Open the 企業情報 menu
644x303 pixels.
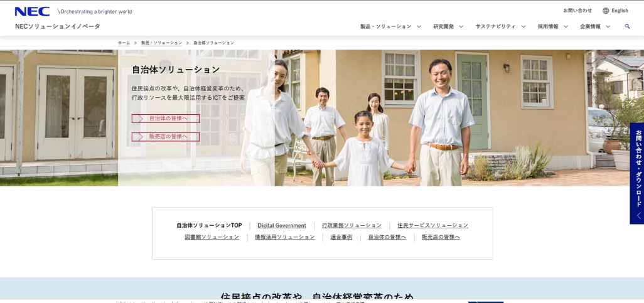(x=590, y=26)
